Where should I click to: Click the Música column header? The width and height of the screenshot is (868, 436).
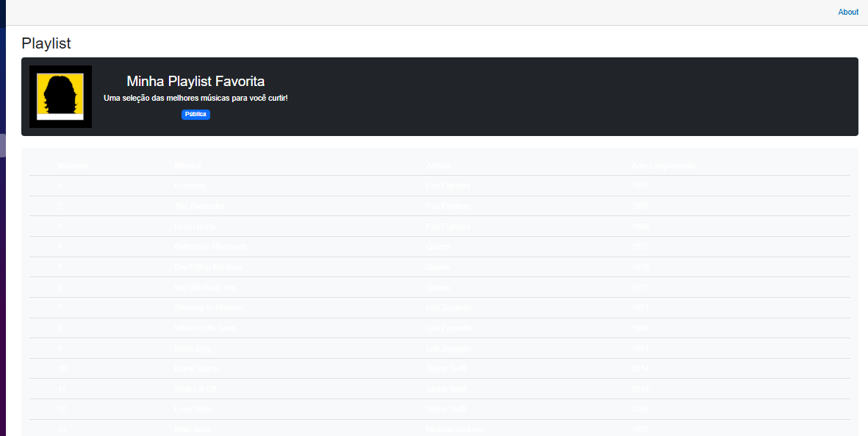[188, 165]
